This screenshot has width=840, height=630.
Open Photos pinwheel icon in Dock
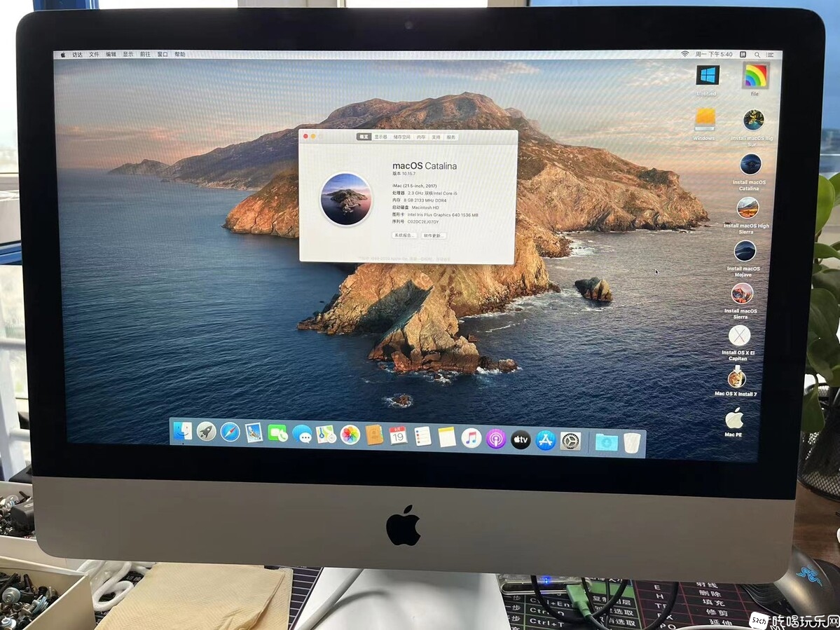(350, 435)
